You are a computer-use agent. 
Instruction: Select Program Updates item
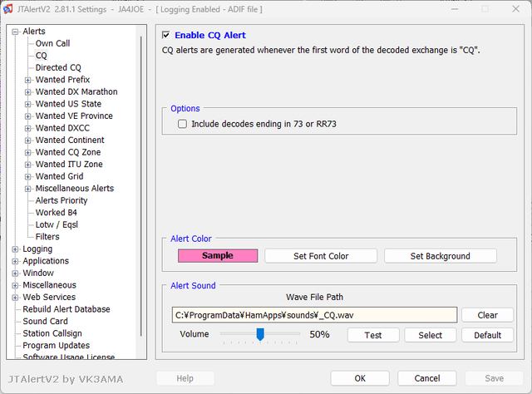coord(57,346)
